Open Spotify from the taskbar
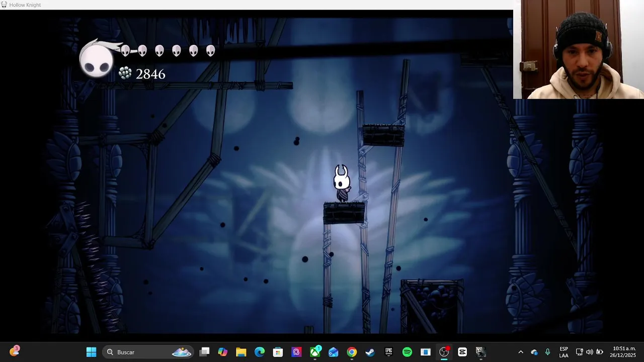644x362 pixels. pos(407,352)
